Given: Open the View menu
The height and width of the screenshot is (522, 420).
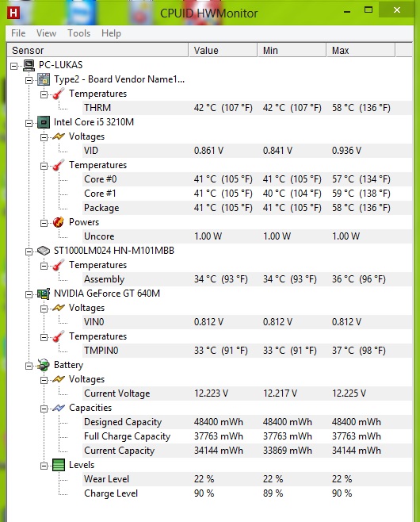Looking at the screenshot, I should tap(46, 33).
